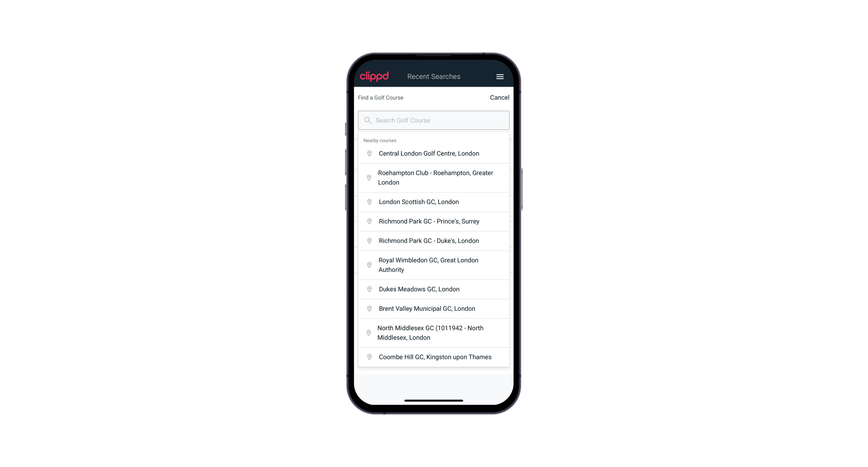Click the location pin icon for Richmond Park GC Prince's
The image size is (868, 467).
pos(369,221)
